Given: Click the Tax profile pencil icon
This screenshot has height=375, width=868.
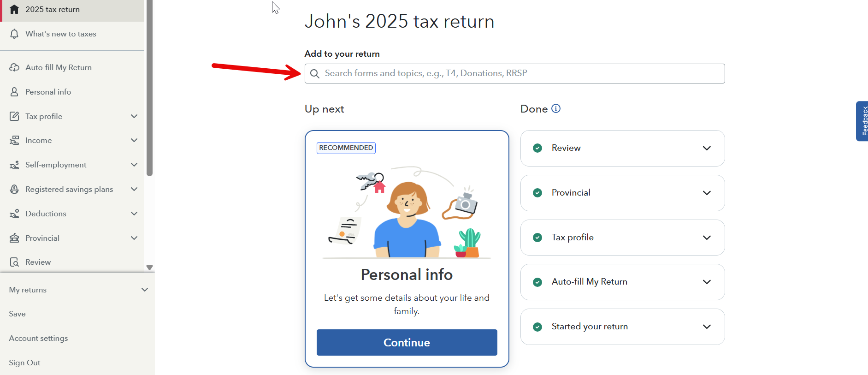Looking at the screenshot, I should (14, 116).
